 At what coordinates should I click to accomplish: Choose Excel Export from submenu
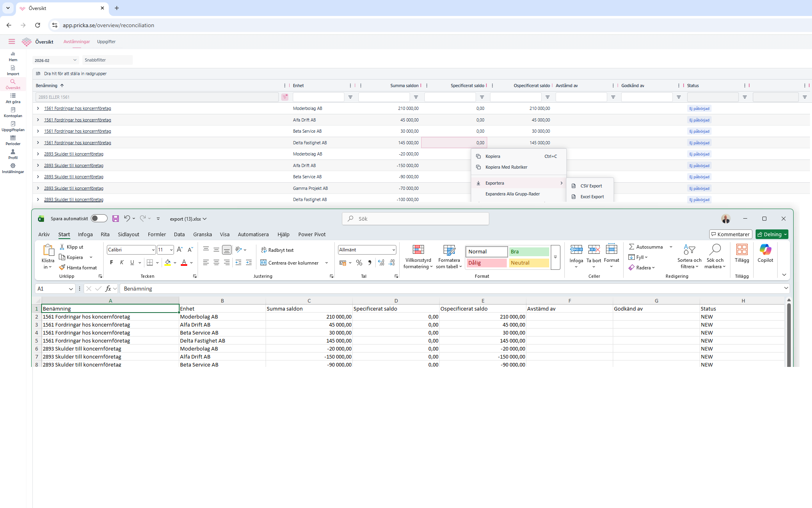592,197
